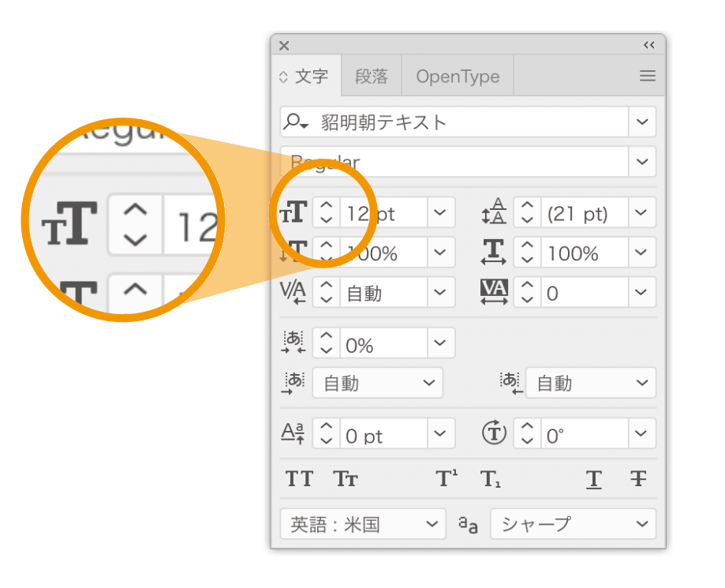The height and width of the screenshot is (588, 725).
Task: Click the baseline shift 0 pt field
Action: 383,433
